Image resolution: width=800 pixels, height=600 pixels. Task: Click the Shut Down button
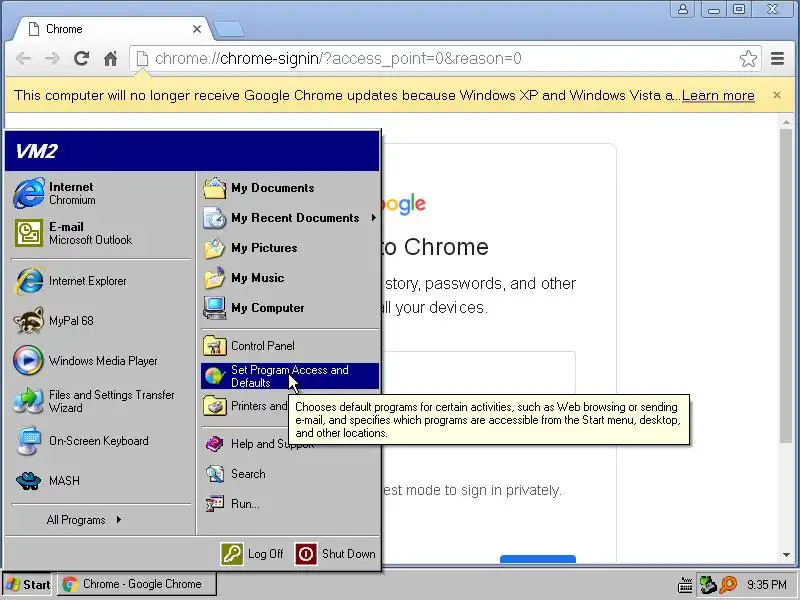(335, 554)
